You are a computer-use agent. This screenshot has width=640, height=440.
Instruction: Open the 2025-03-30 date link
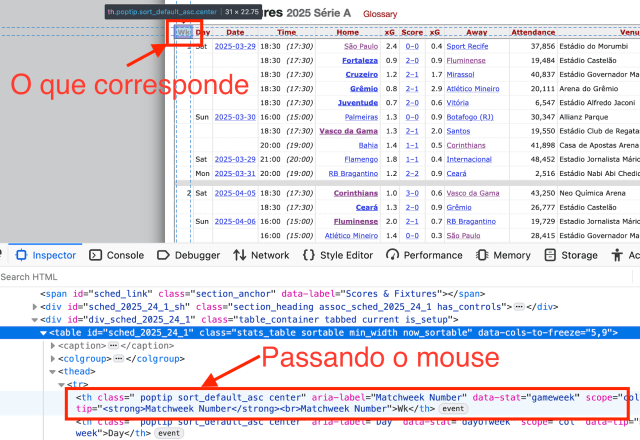[x=235, y=117]
